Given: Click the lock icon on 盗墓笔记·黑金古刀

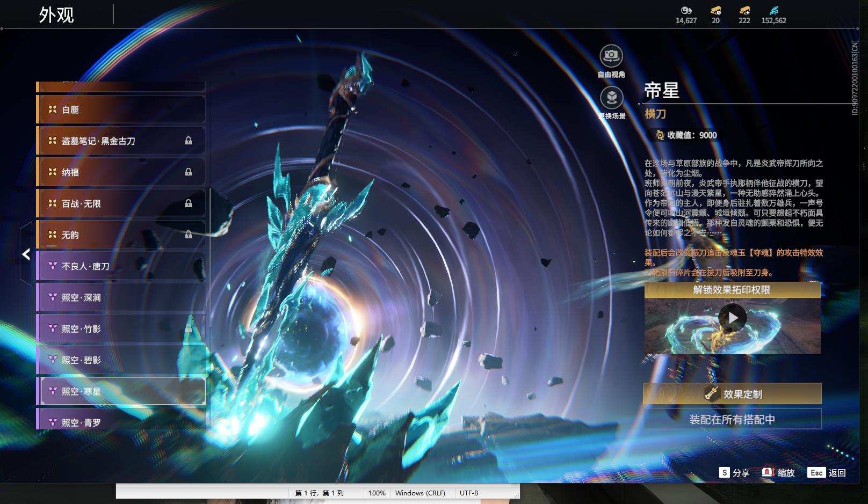Looking at the screenshot, I should pyautogui.click(x=189, y=141).
